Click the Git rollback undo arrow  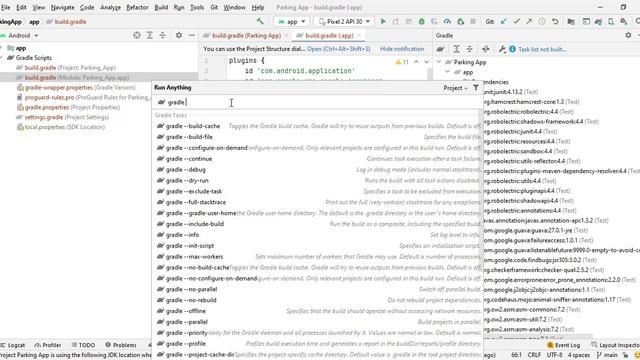pyautogui.click(x=555, y=21)
